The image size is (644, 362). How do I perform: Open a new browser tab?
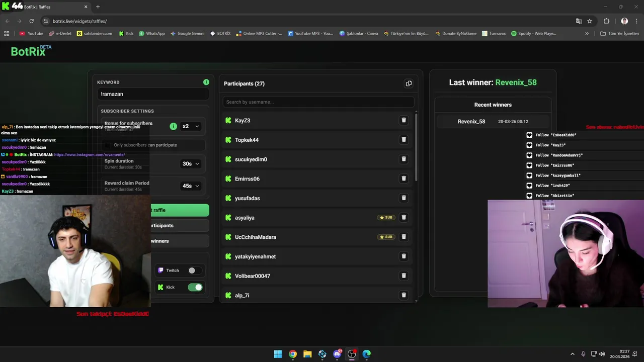(x=98, y=7)
